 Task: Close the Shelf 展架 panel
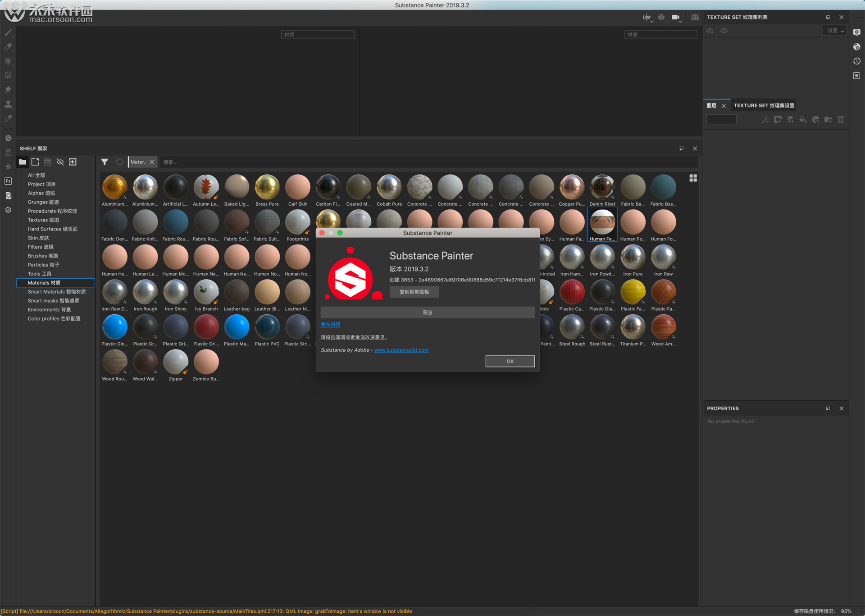(x=695, y=149)
